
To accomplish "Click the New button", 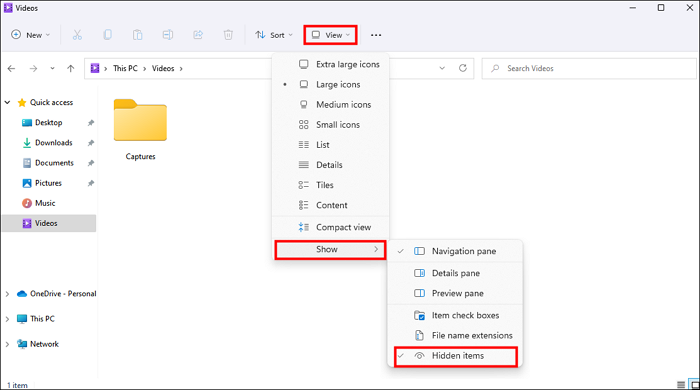I will coord(30,35).
